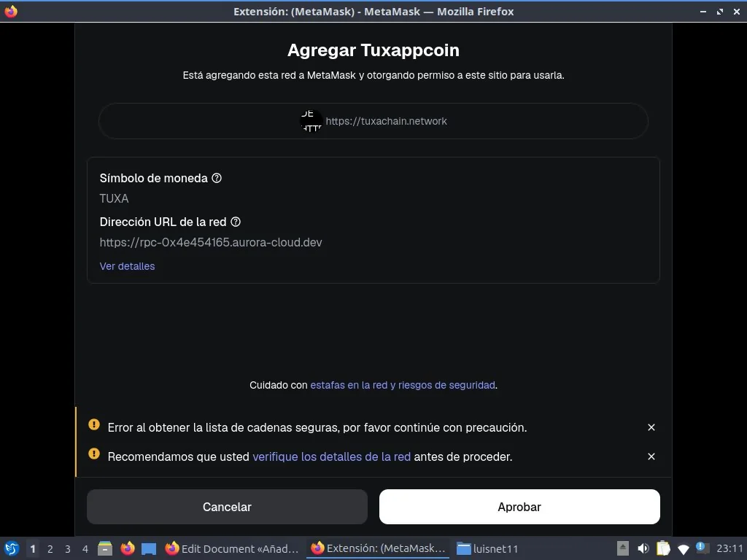Open the Lubuntu application menu icon
This screenshot has height=560, width=747.
coord(11,548)
